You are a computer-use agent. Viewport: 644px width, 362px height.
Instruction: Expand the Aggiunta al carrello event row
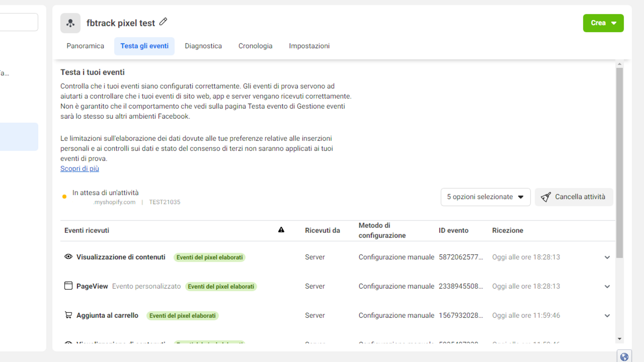pyautogui.click(x=607, y=316)
